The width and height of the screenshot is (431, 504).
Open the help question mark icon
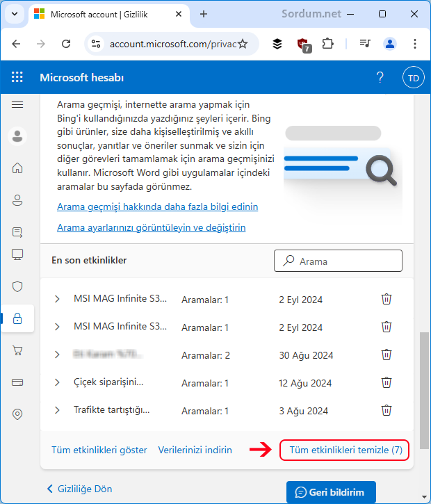pyautogui.click(x=380, y=77)
